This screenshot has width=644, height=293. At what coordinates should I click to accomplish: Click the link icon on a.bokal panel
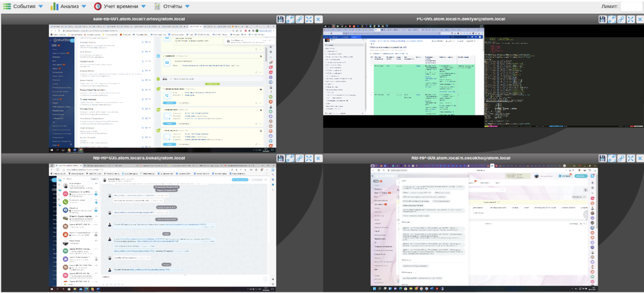pyautogui.click(x=299, y=158)
